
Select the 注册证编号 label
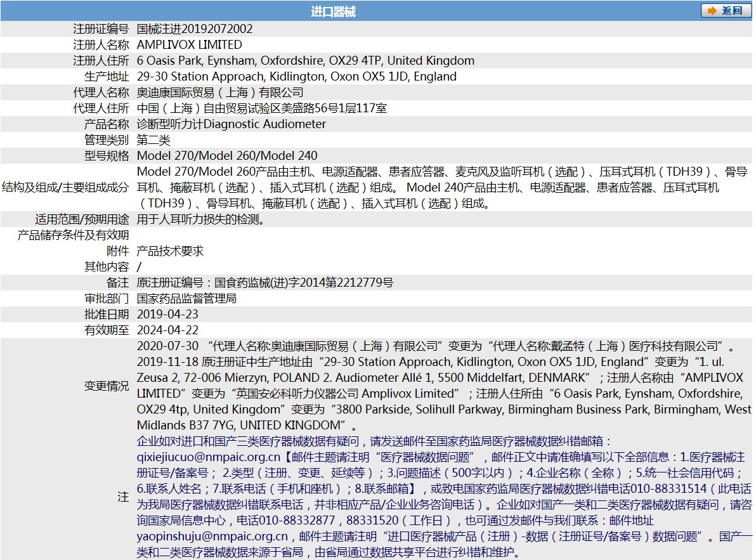(x=101, y=29)
